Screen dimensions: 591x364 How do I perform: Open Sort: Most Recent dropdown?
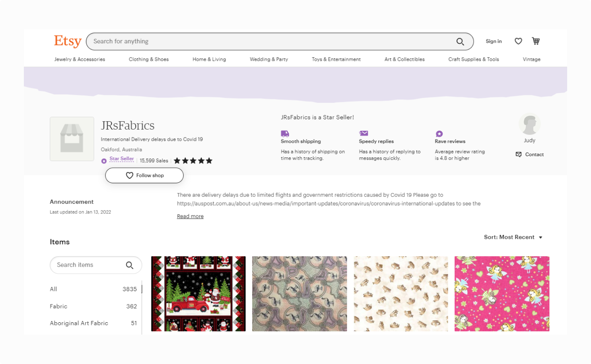(x=513, y=237)
